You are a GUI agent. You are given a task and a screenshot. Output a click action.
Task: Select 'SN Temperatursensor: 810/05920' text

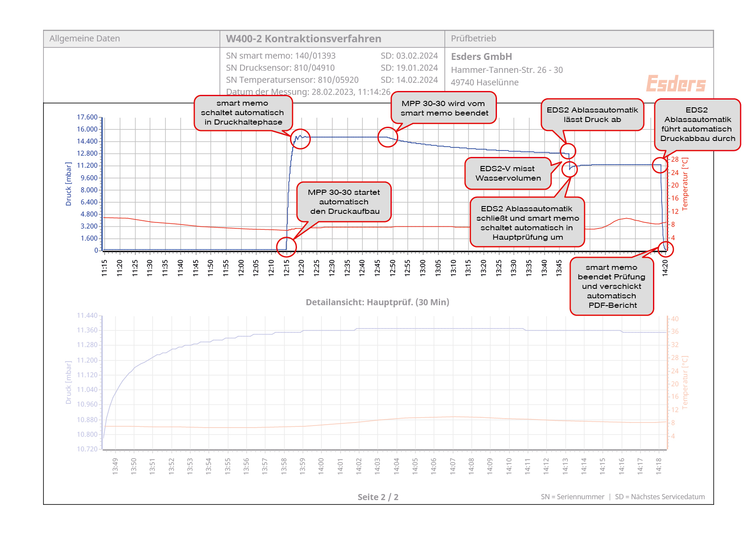pos(292,80)
